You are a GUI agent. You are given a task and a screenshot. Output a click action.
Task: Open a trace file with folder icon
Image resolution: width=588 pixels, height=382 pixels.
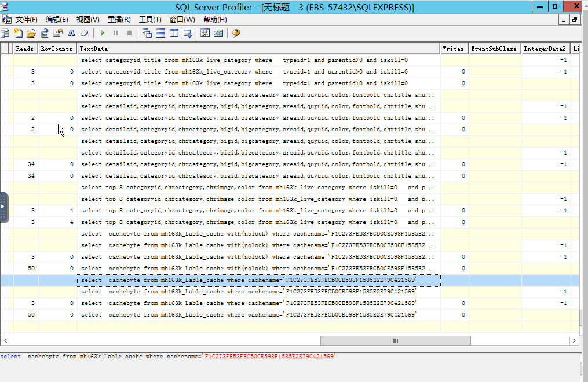(31, 33)
